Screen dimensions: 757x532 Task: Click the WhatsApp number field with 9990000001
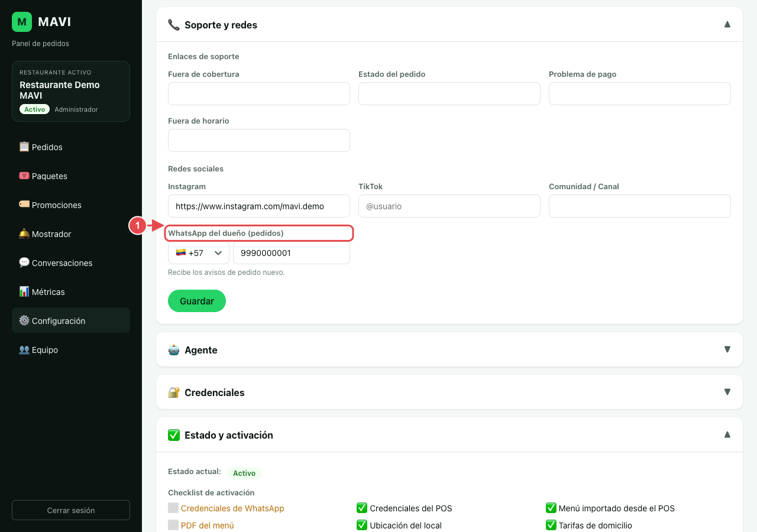tap(292, 252)
